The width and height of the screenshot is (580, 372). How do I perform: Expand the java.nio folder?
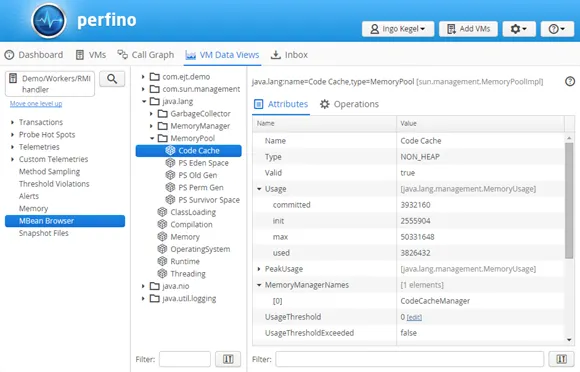[143, 286]
